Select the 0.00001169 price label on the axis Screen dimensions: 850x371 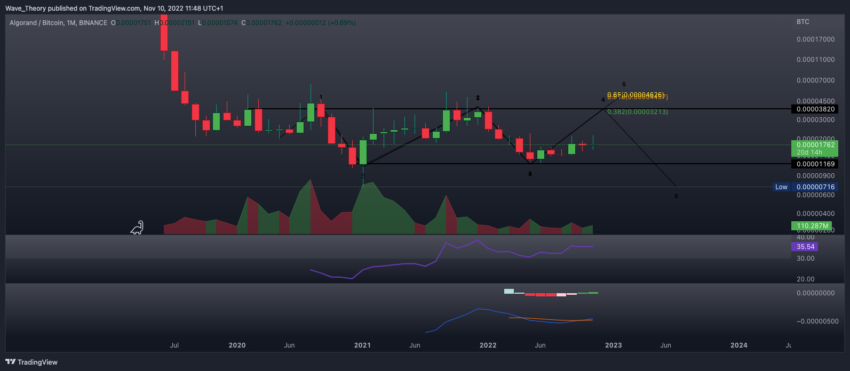pos(814,164)
